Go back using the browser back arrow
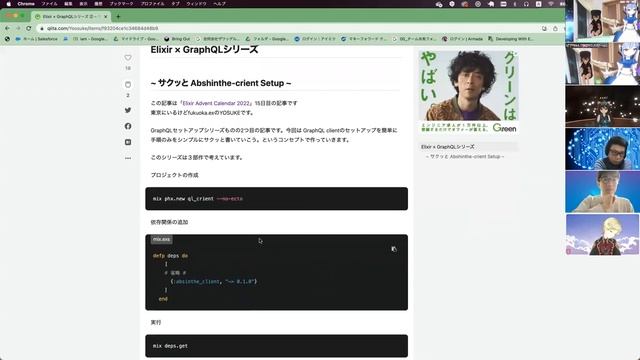 (7, 28)
